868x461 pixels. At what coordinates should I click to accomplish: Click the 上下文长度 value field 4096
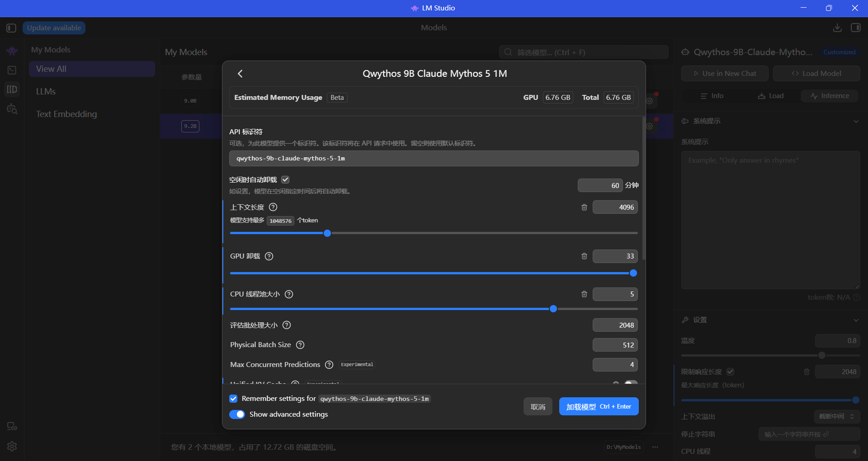(615, 207)
